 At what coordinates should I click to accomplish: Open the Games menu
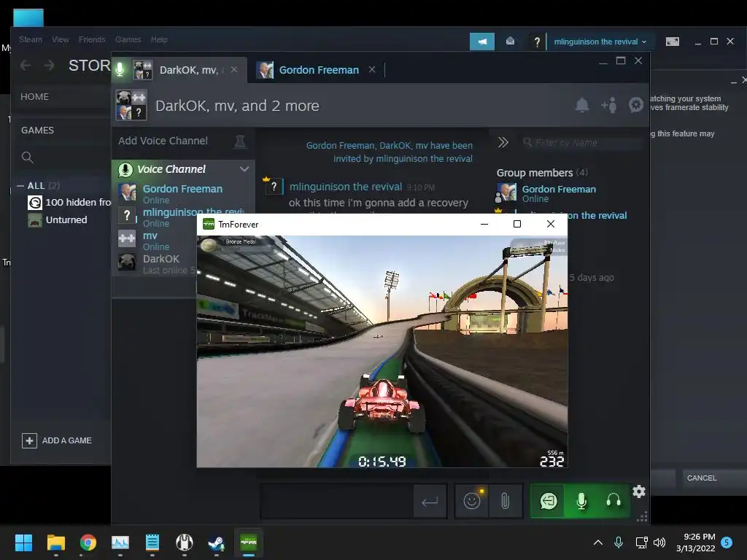pos(128,39)
